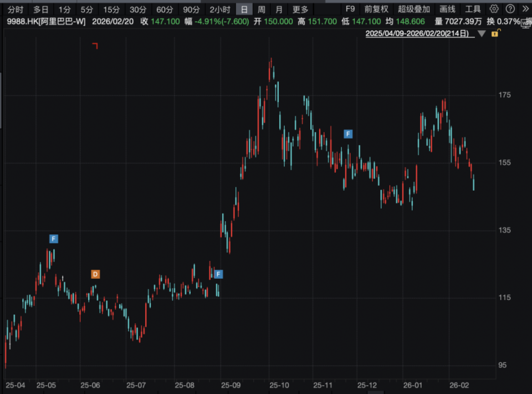Toggle the yellow date range lock icon
The width and height of the screenshot is (532, 394).
495,33
